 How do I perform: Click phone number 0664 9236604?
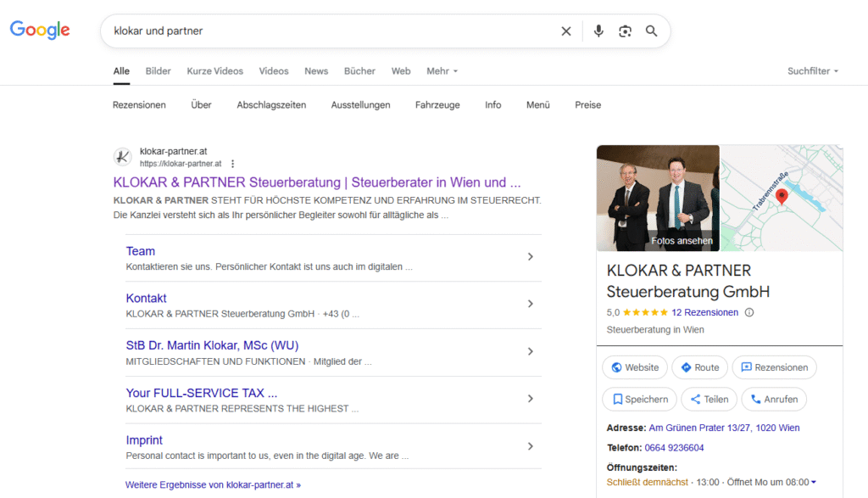pos(674,448)
